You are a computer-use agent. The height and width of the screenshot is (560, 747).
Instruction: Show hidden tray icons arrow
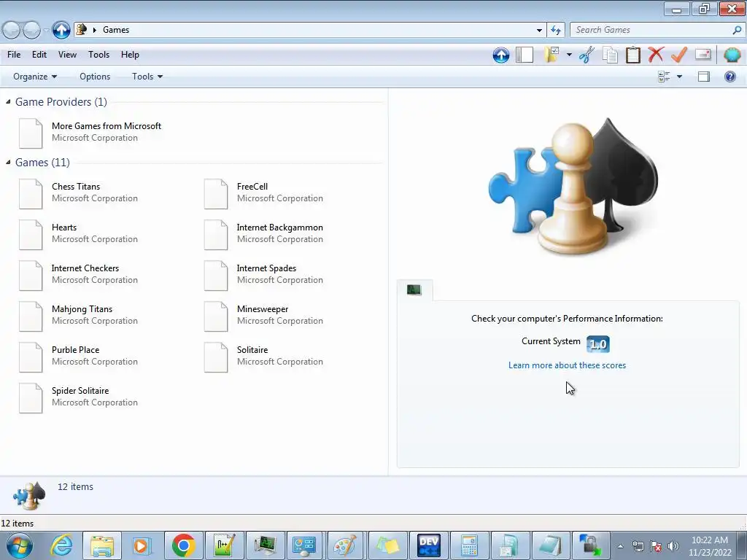click(620, 546)
